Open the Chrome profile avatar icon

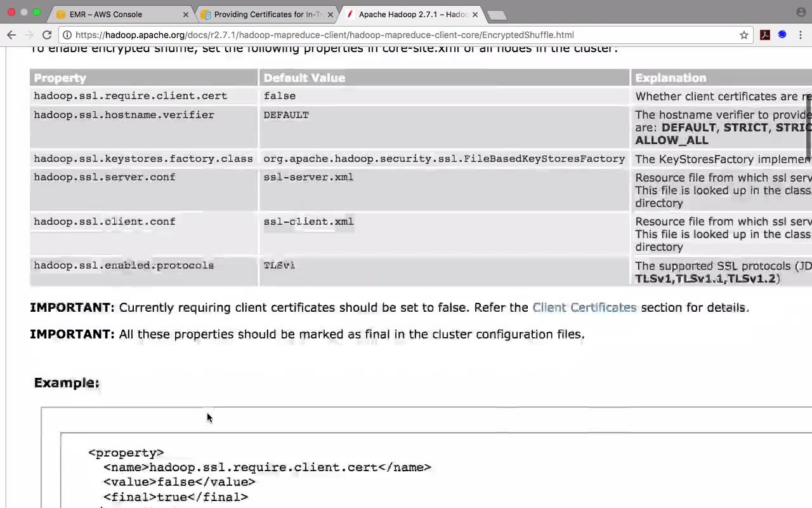point(801,12)
